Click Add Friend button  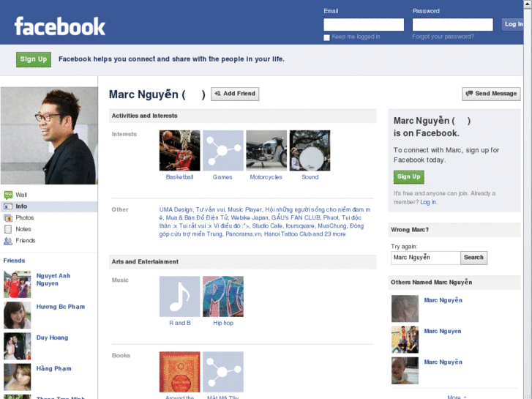235,94
